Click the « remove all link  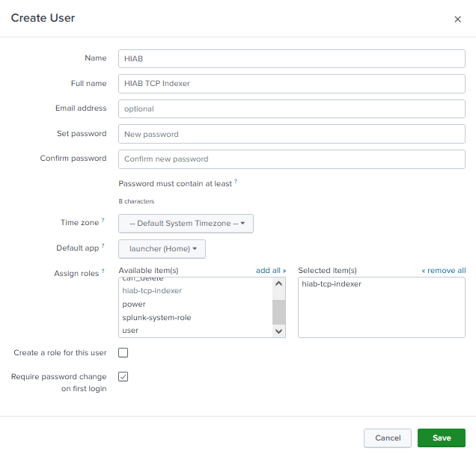[443, 271]
